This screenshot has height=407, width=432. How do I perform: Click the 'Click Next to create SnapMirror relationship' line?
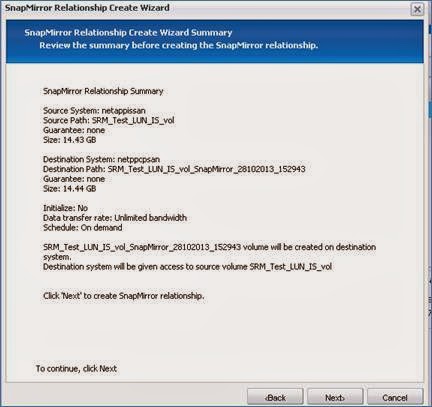[124, 296]
